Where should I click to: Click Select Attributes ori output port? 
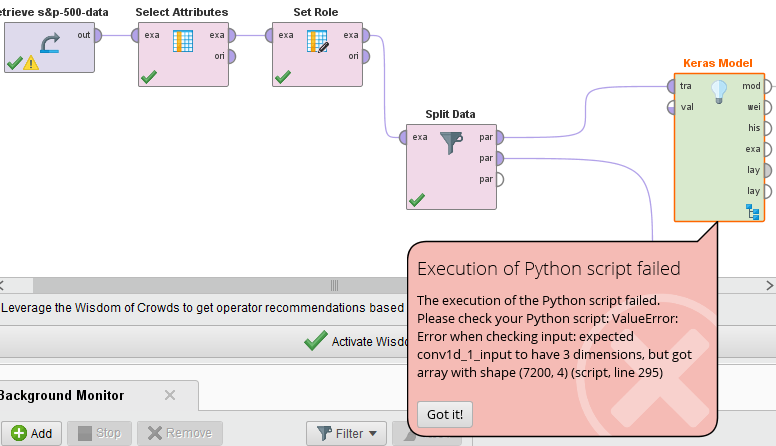tap(231, 56)
